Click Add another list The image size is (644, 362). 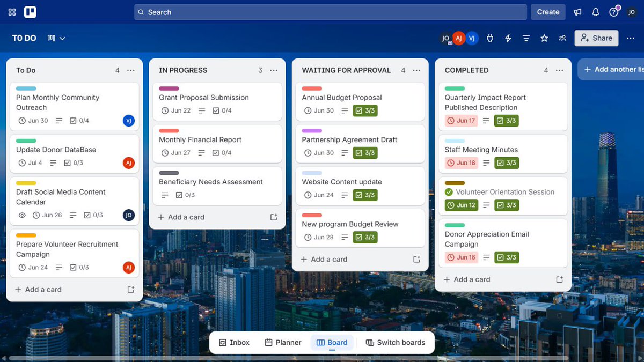612,69
